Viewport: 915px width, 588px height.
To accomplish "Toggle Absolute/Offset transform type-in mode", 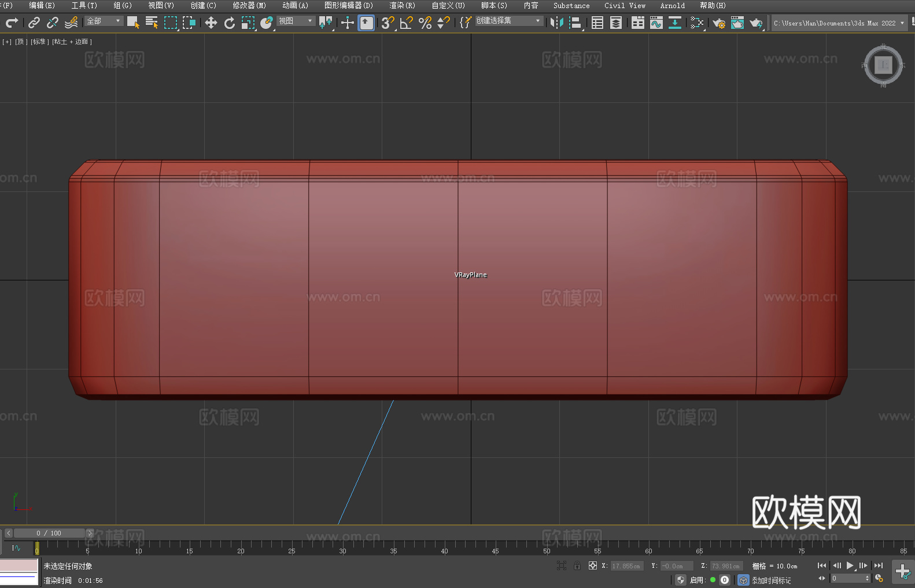I will 593,565.
